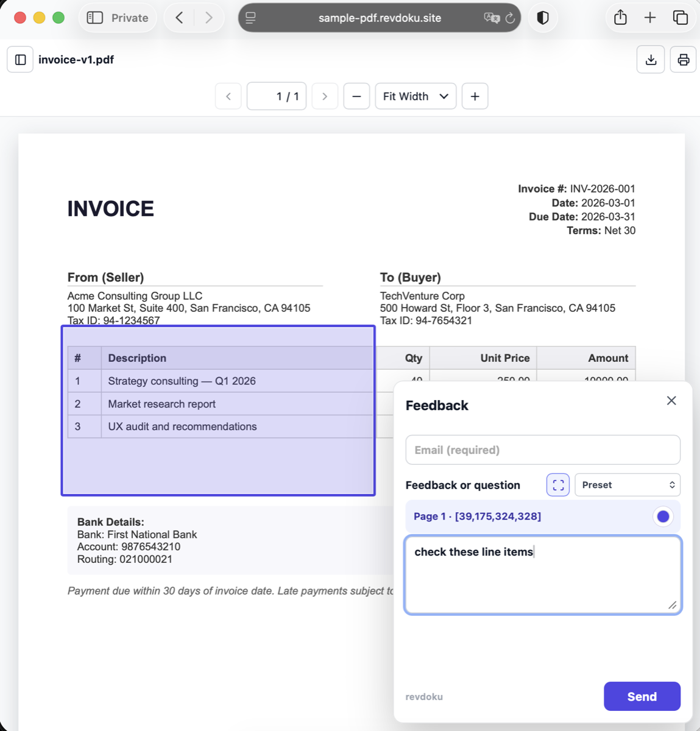
Task: Click the translate icon in address bar
Action: 491,18
